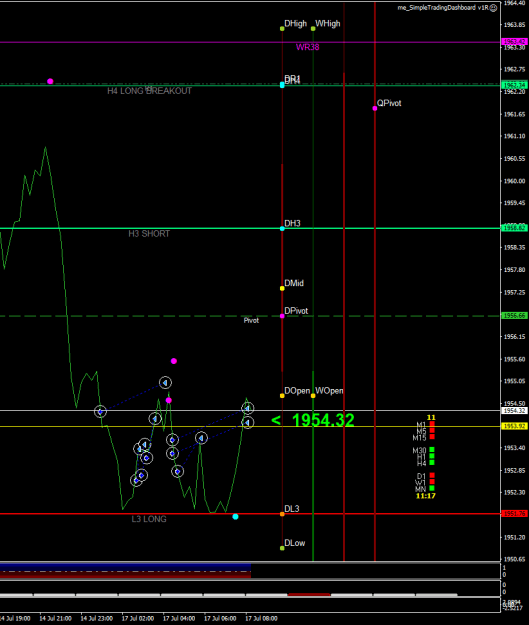
Task: Click the yellow dot beside WOpen
Action: [x=313, y=396]
